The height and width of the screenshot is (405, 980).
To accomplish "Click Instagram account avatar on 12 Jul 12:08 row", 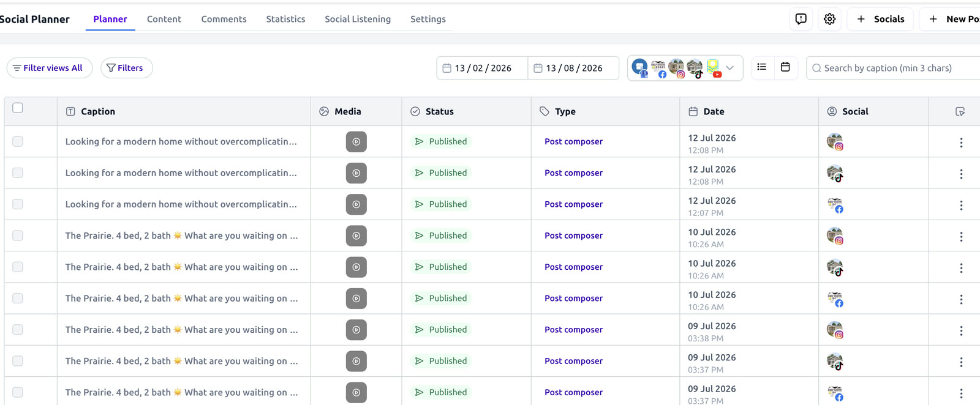I will (x=835, y=142).
